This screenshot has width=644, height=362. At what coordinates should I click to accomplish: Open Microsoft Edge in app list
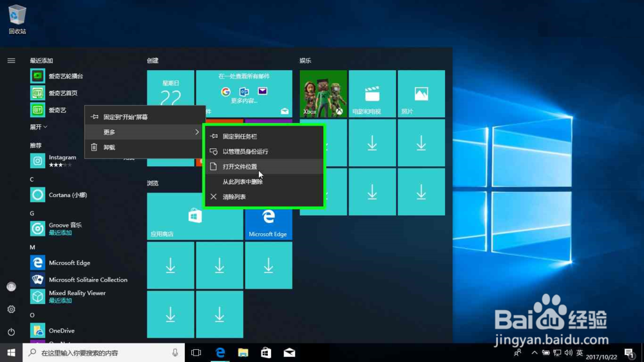60,263
